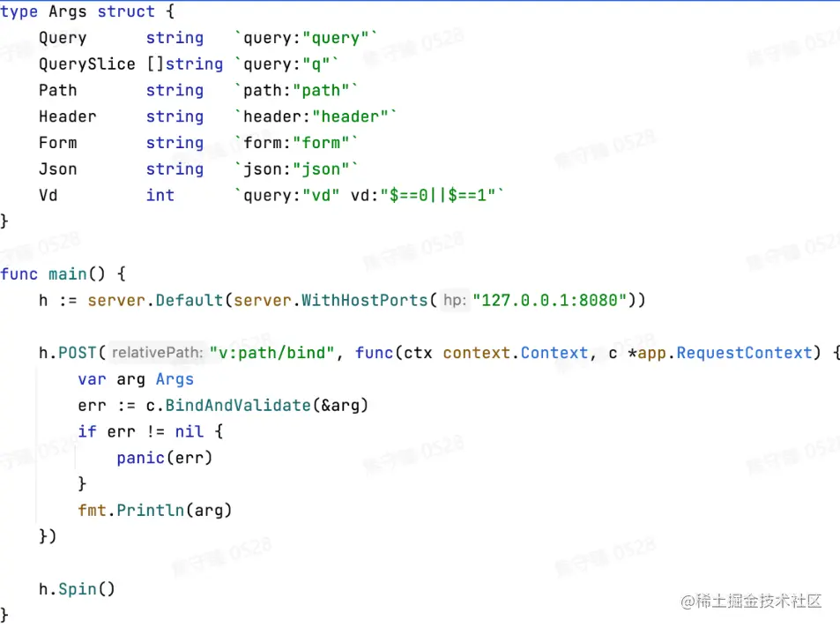
Task: Click the 'RequestContext' type name
Action: 744,353
